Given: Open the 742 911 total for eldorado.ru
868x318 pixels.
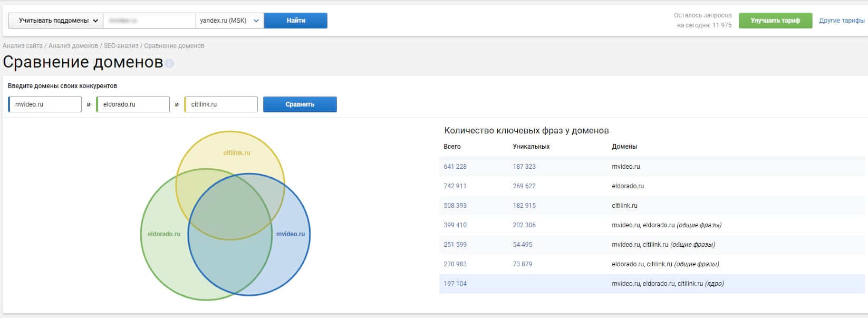Looking at the screenshot, I should 455,186.
